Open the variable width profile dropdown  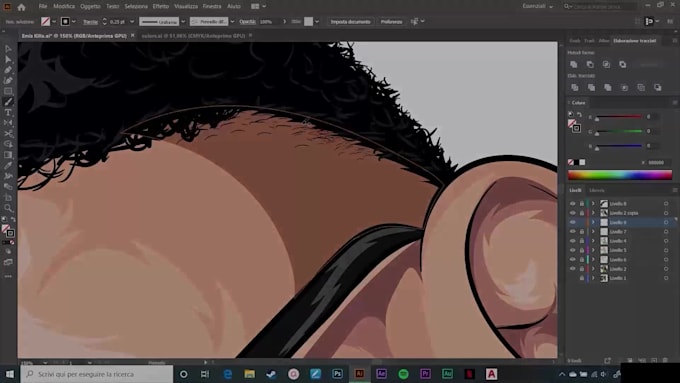pyautogui.click(x=183, y=21)
